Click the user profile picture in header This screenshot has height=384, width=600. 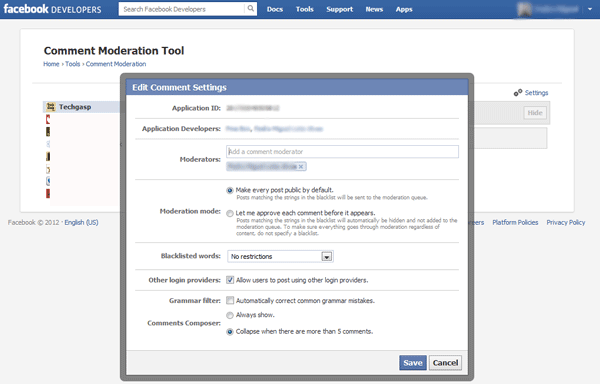[x=524, y=9]
